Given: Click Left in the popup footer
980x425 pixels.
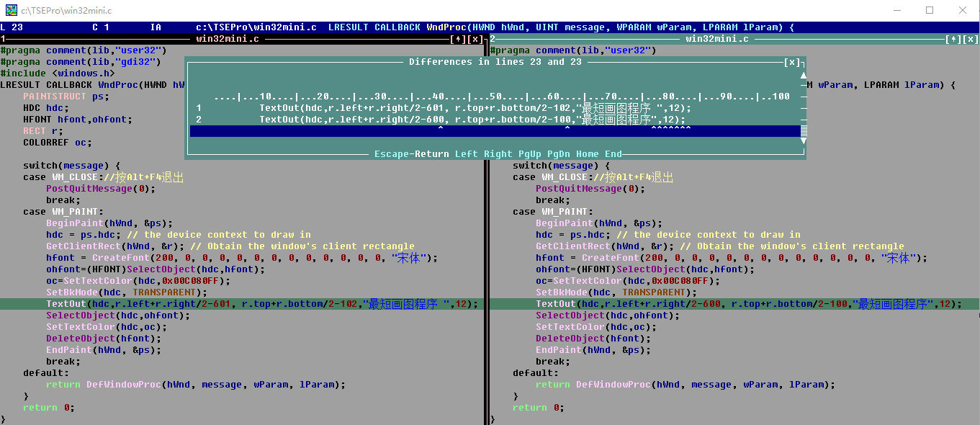Looking at the screenshot, I should click(467, 154).
